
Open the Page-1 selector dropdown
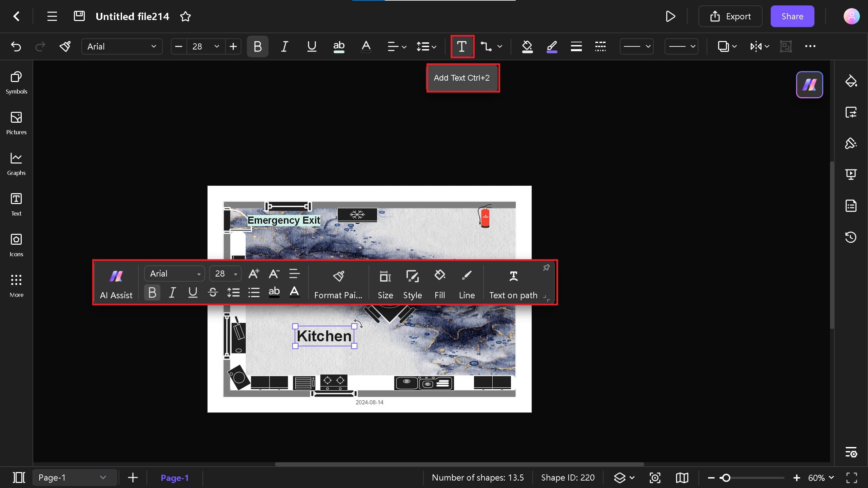75,477
